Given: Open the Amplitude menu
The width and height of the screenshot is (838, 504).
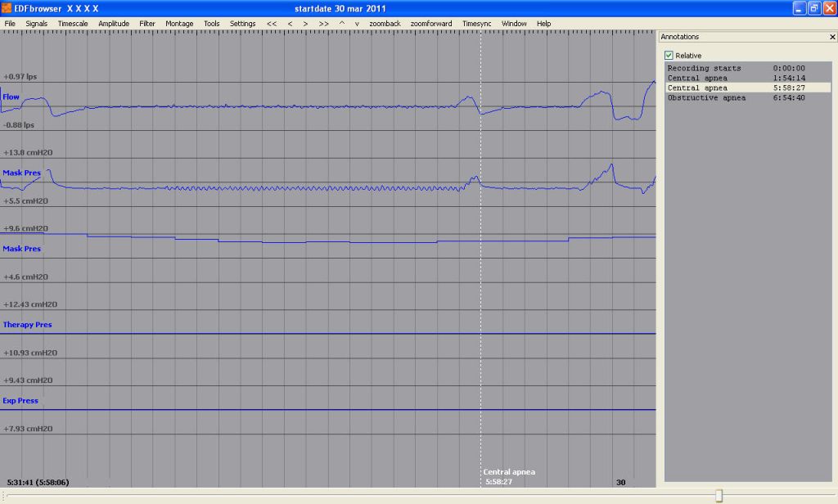Looking at the screenshot, I should [x=114, y=24].
